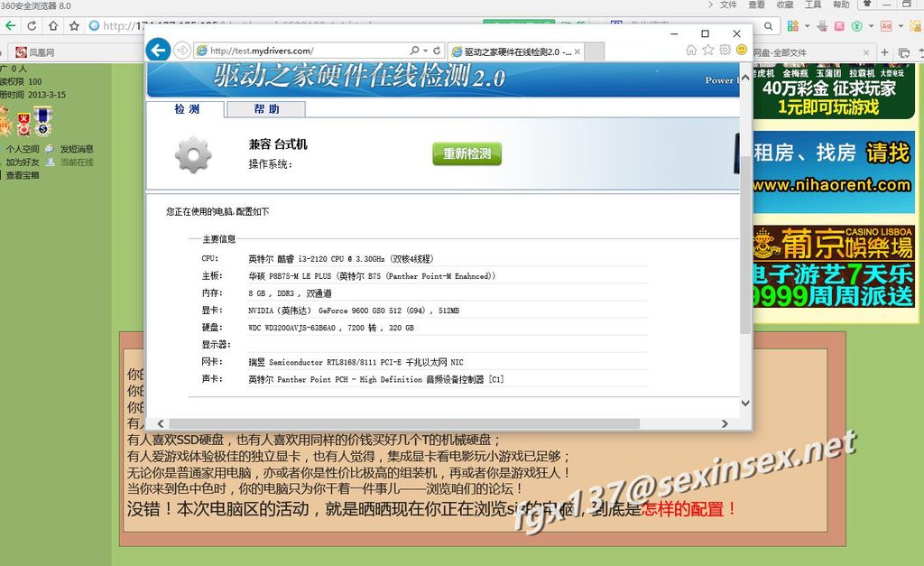This screenshot has height=566, width=924.
Task: Open IE favorites star icon
Action: click(708, 51)
